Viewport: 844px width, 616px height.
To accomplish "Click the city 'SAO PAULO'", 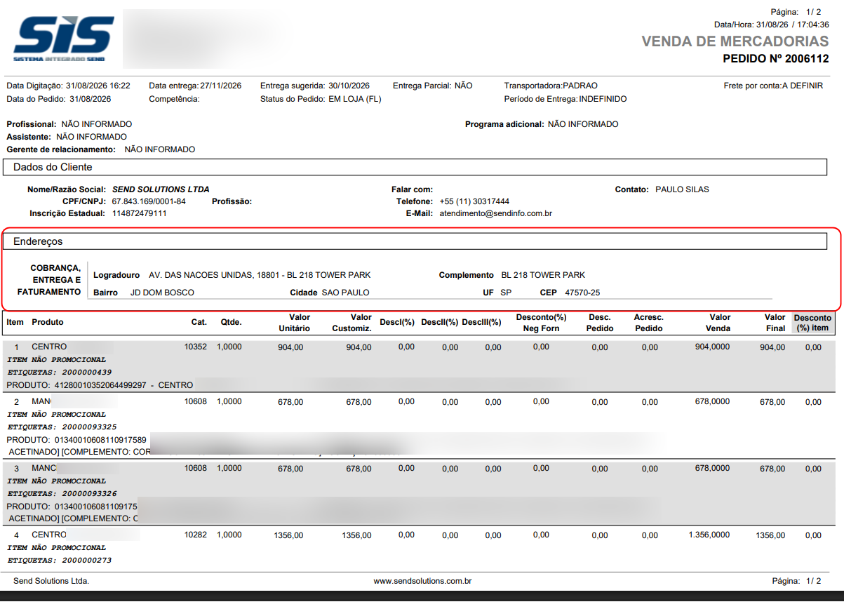I will [345, 293].
